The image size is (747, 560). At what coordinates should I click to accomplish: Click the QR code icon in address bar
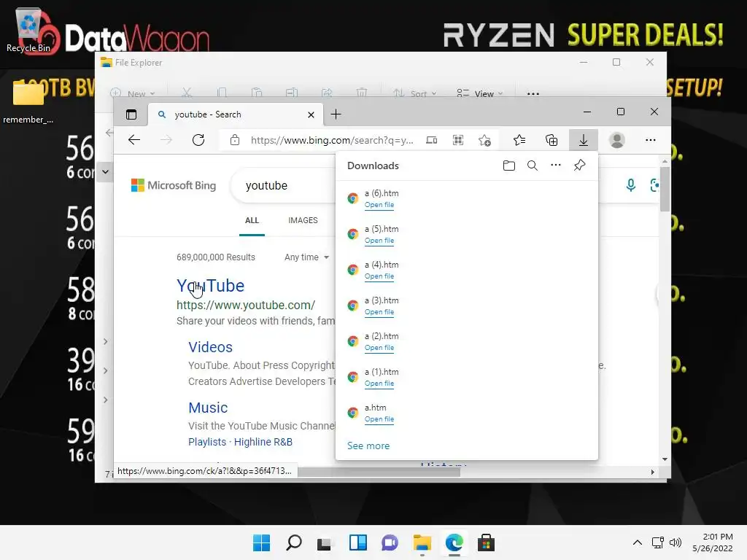pyautogui.click(x=458, y=140)
